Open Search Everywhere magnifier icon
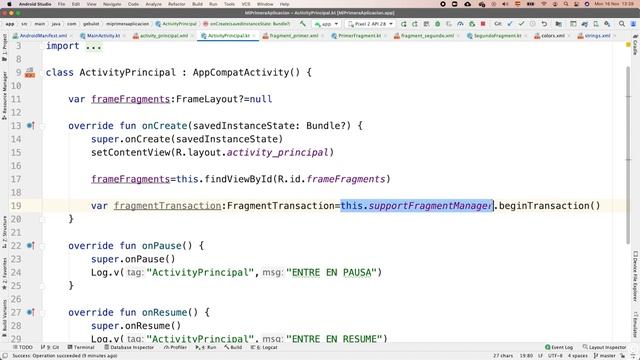640x360 pixels. (x=622, y=24)
